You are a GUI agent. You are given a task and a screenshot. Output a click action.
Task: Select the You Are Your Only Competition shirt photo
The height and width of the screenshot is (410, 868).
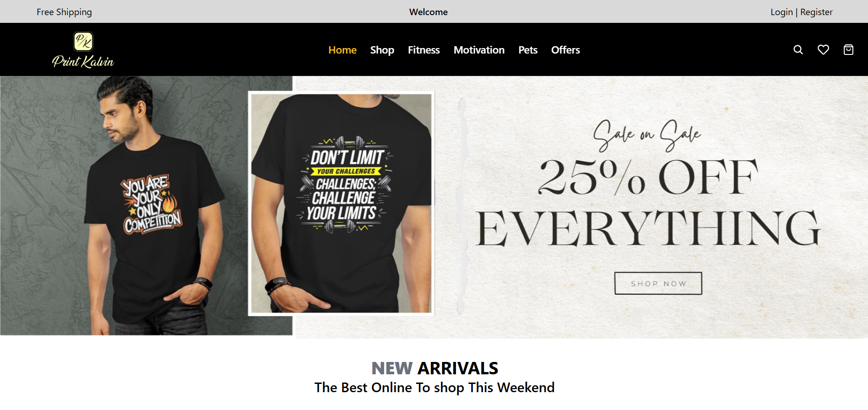146,205
